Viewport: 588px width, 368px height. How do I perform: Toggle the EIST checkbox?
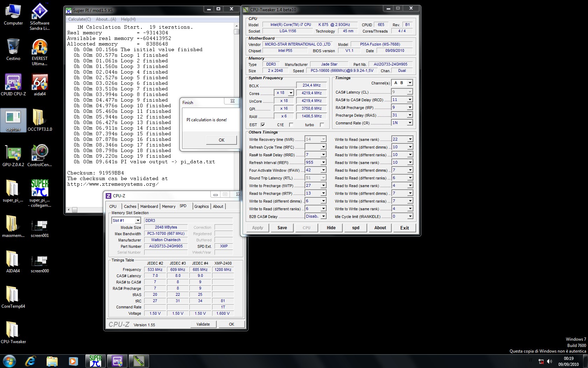coord(263,125)
